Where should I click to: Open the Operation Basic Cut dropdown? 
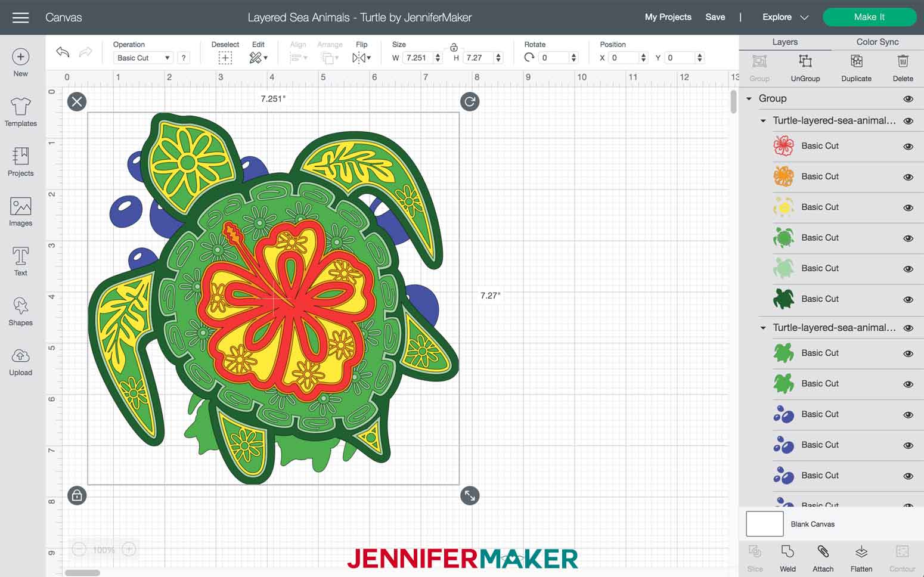point(143,58)
